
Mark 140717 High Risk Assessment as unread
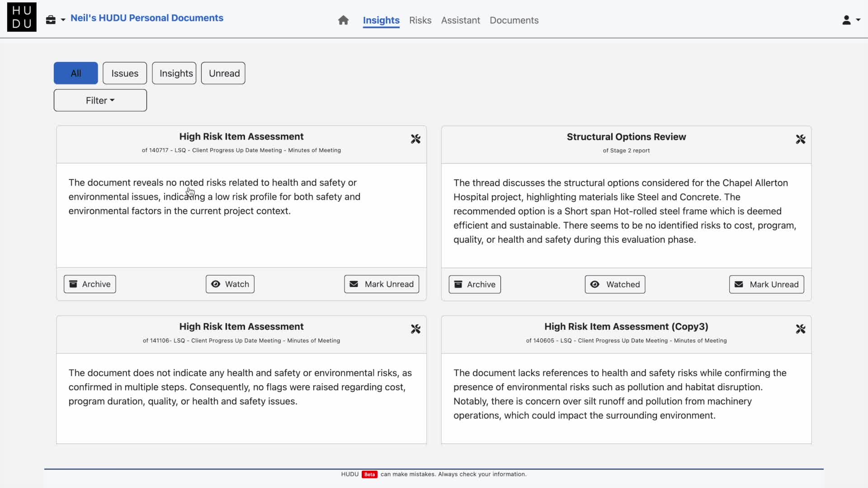click(x=381, y=284)
